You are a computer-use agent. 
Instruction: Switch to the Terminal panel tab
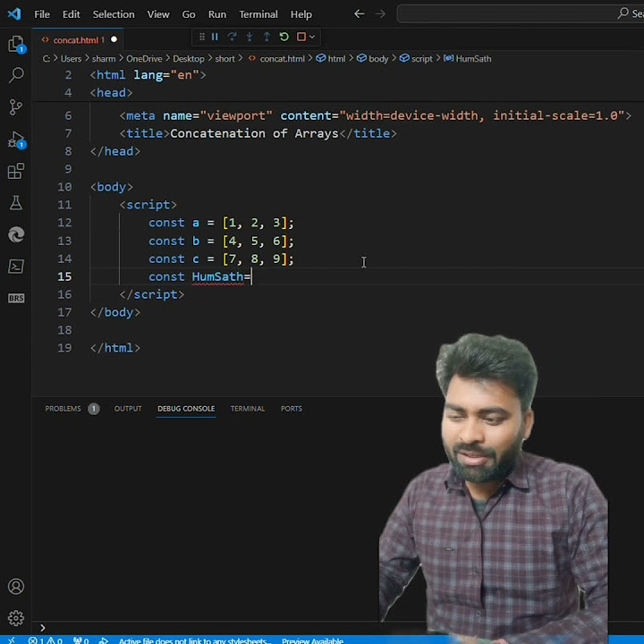click(x=248, y=409)
